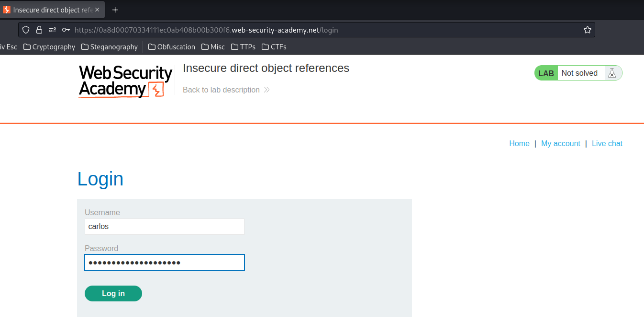644x322 pixels.
Task: Click the Insecure direct object references lab title
Action: coord(266,68)
